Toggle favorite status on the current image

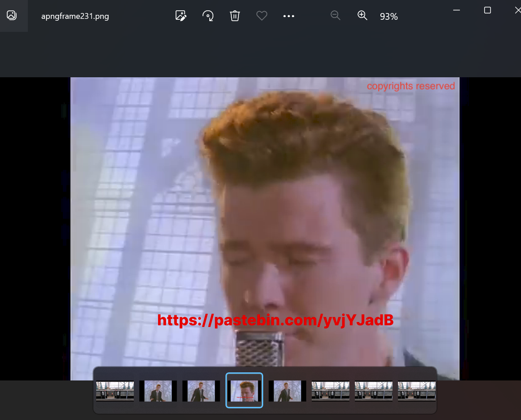[x=261, y=16]
